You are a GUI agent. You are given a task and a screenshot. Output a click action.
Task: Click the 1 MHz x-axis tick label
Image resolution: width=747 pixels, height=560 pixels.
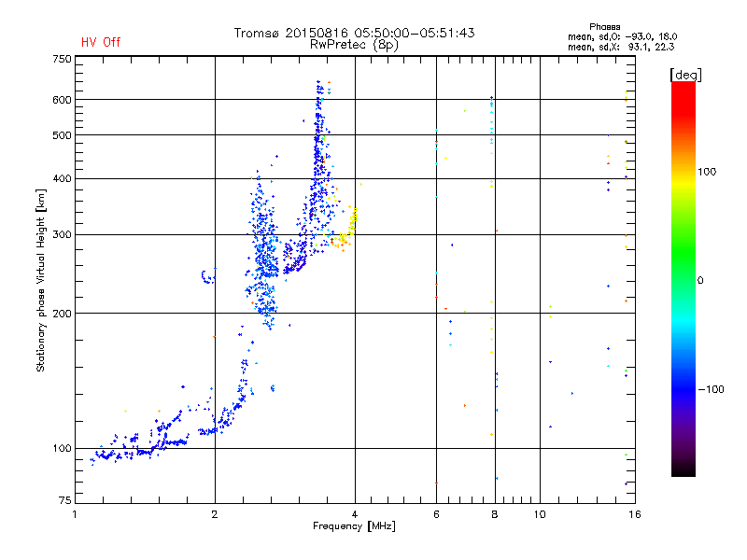[75, 514]
